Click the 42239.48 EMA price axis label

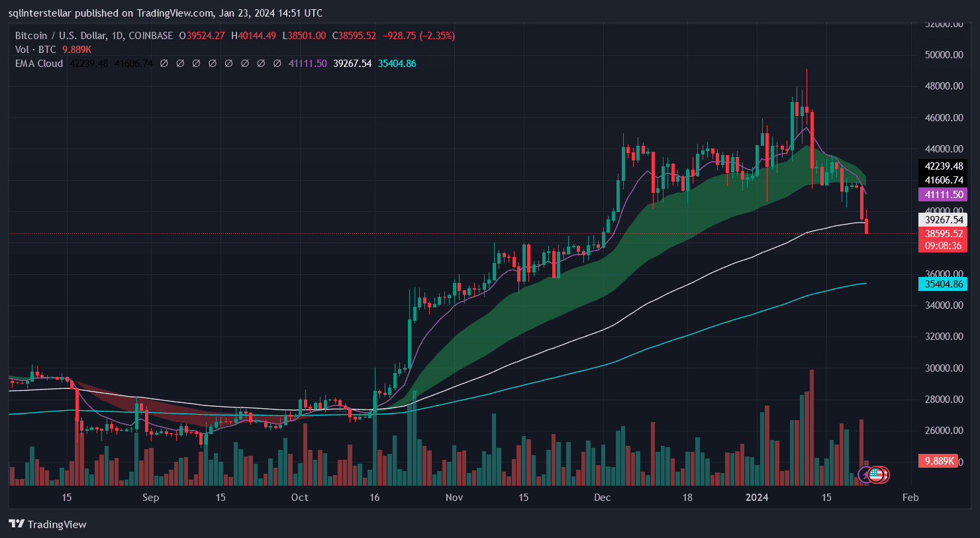click(x=942, y=166)
